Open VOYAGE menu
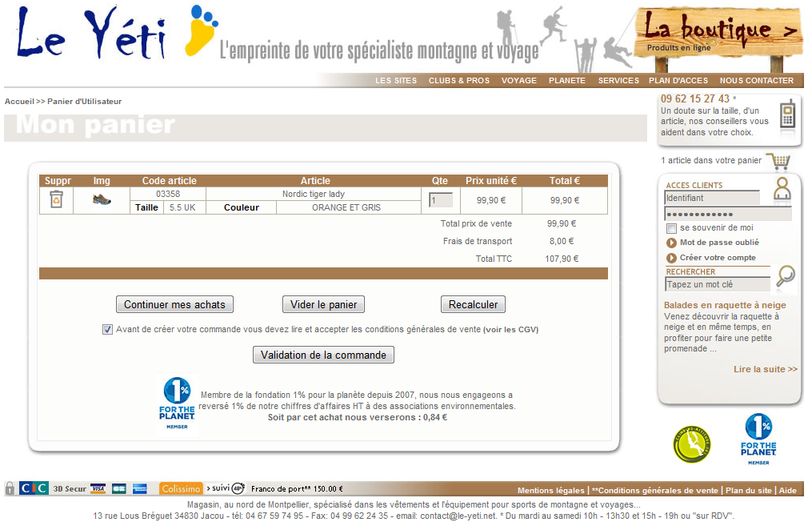The height and width of the screenshot is (530, 812). click(x=519, y=81)
